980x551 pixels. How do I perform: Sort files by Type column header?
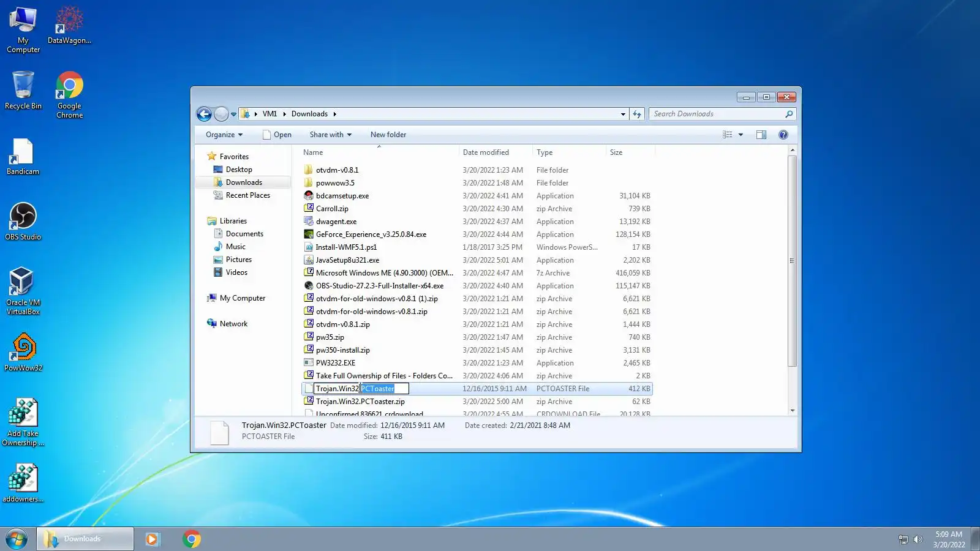(x=569, y=152)
